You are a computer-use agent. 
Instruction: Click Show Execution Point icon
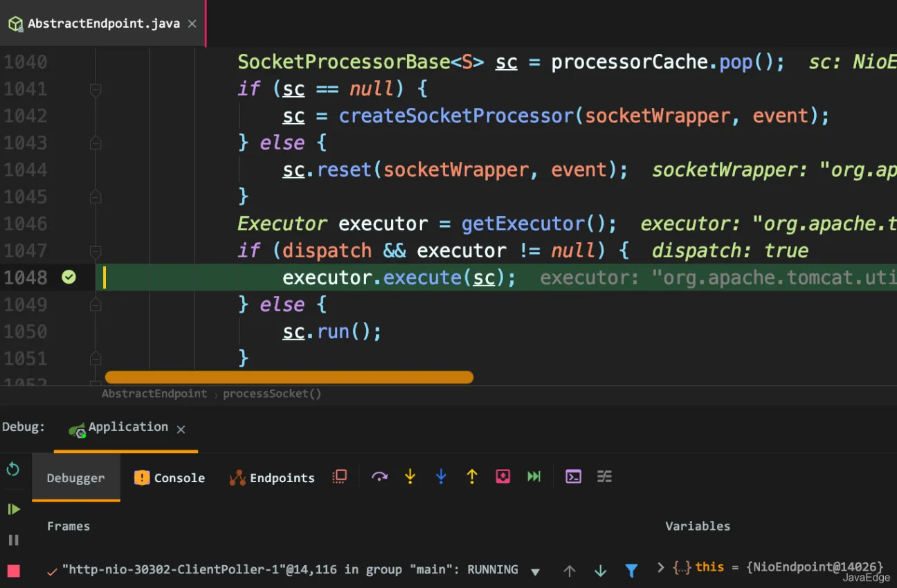pyautogui.click(x=339, y=476)
